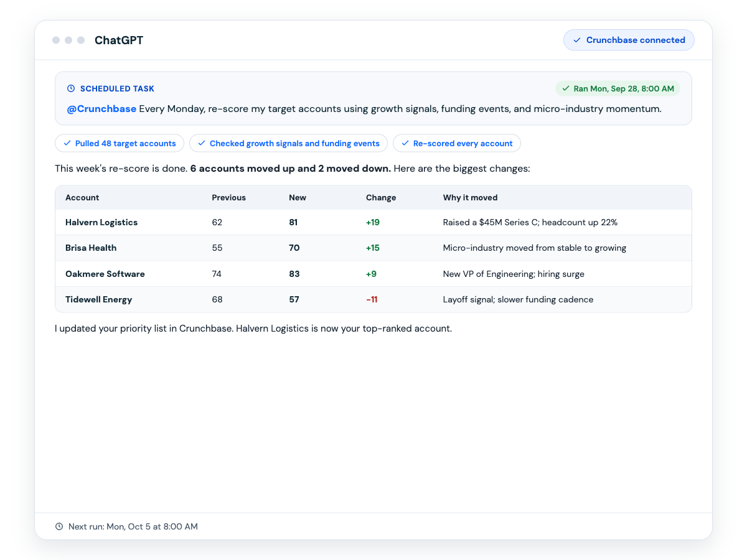Image resolution: width=747 pixels, height=560 pixels.
Task: Click the middle gray window control dot
Action: (x=68, y=40)
